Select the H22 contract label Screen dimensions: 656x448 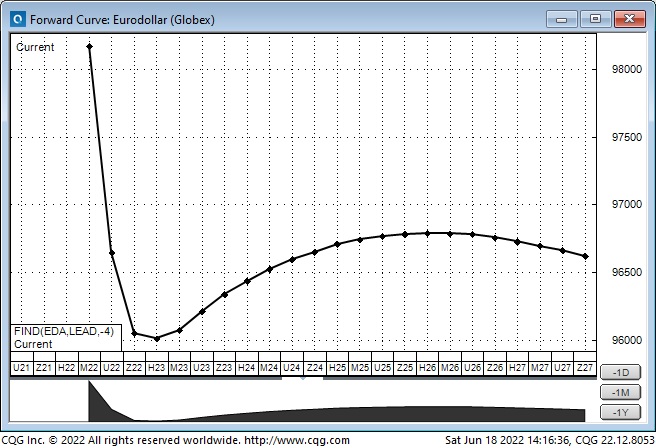[66, 368]
